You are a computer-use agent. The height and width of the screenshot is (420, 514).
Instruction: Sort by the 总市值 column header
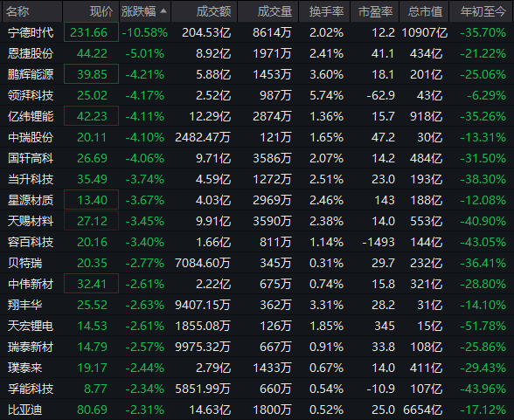point(424,11)
